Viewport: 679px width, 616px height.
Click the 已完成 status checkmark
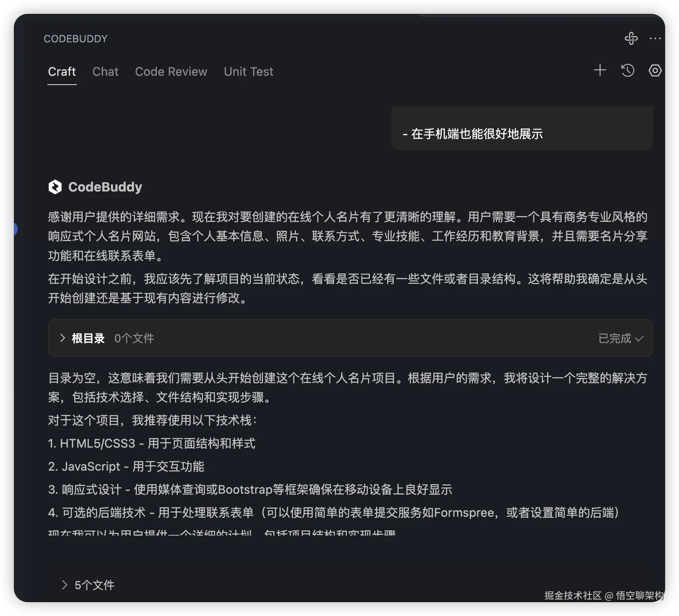click(639, 338)
